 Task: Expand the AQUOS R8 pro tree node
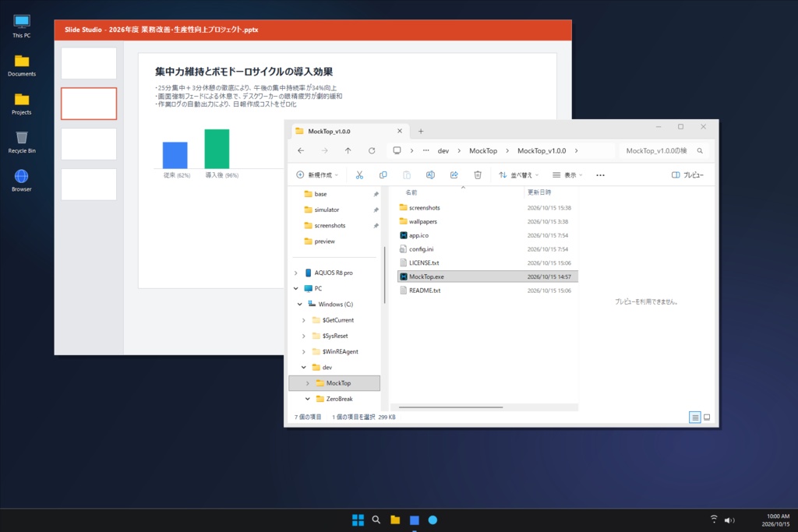(295, 273)
